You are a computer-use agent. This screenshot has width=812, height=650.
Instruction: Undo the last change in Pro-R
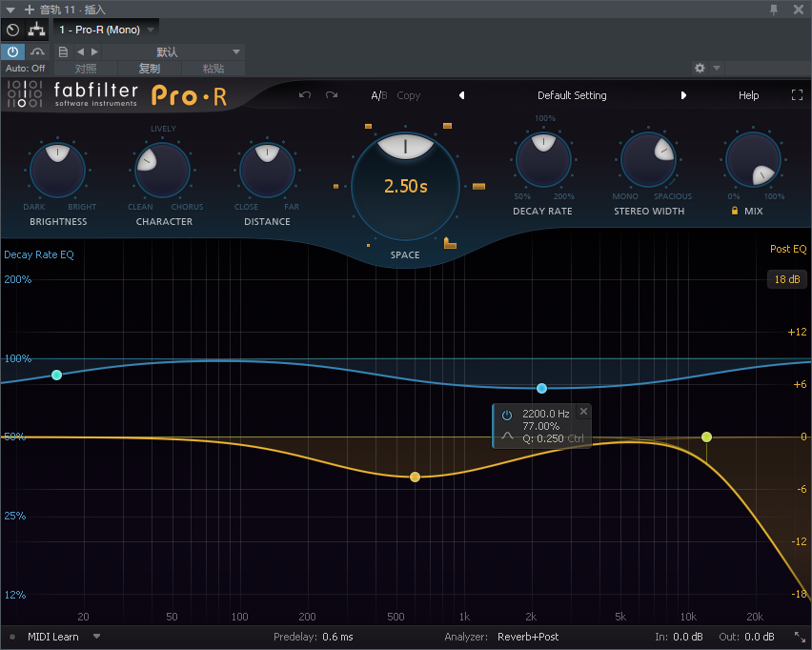305,94
